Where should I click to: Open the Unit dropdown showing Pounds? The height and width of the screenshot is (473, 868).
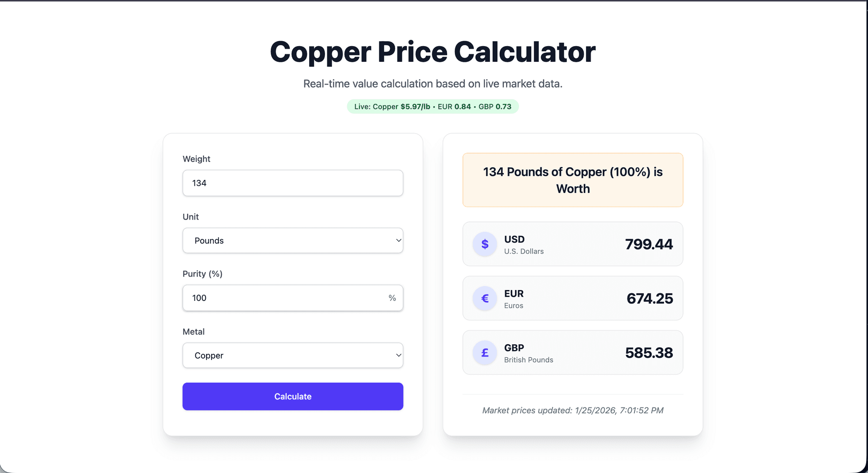[x=292, y=240]
